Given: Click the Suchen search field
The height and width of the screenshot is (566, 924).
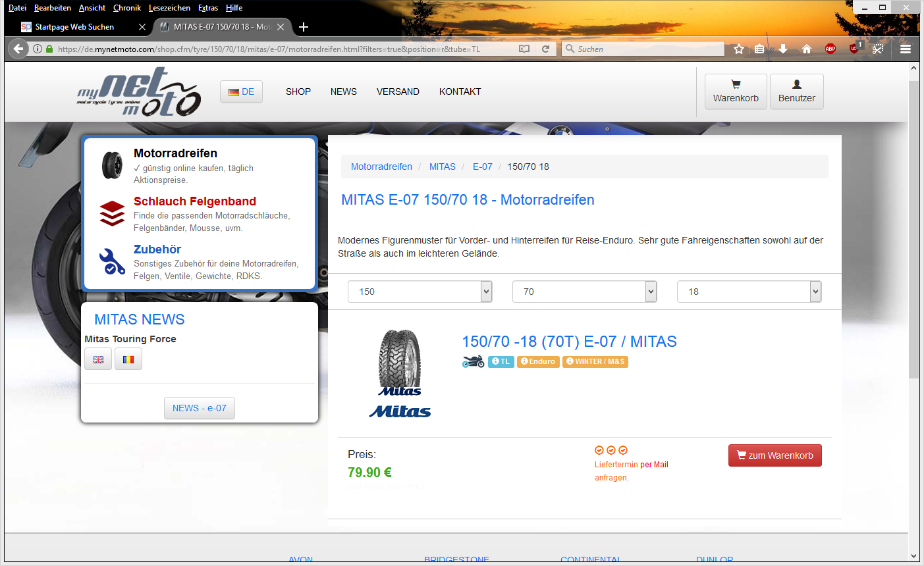Looking at the screenshot, I should click(643, 49).
